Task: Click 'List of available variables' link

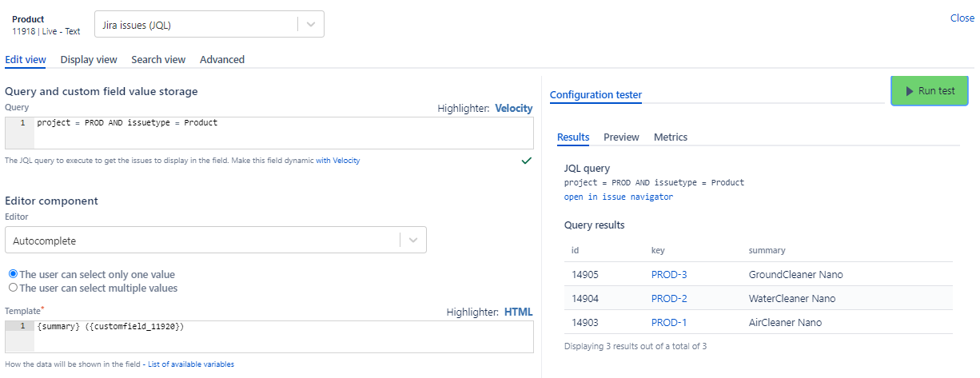Action: pos(191,364)
